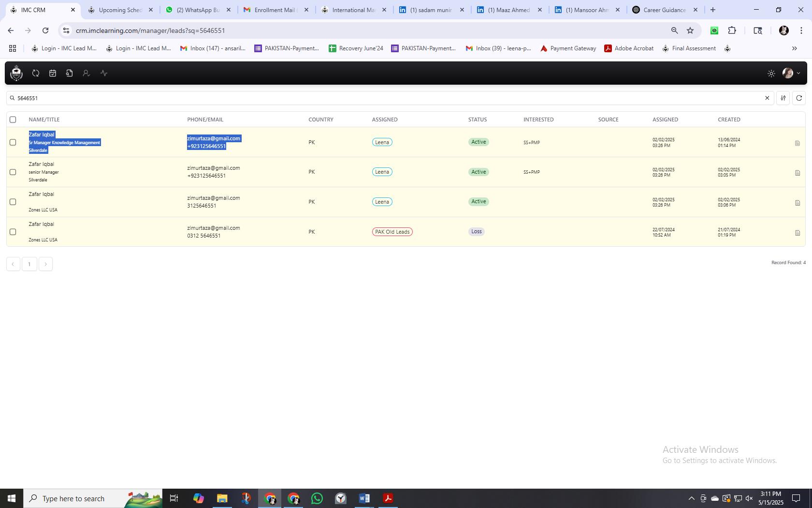Open the Recovery June'24 bookmark
The image size is (812, 508).
point(356,48)
